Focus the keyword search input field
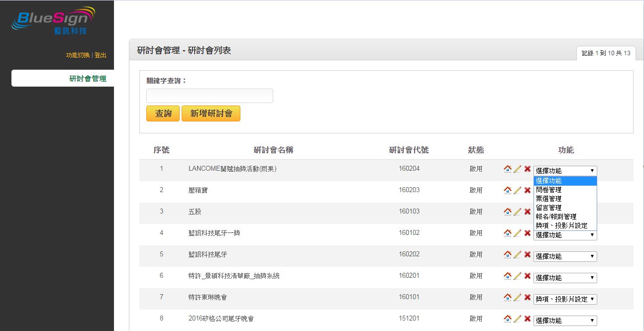644x331 pixels. pyautogui.click(x=210, y=96)
